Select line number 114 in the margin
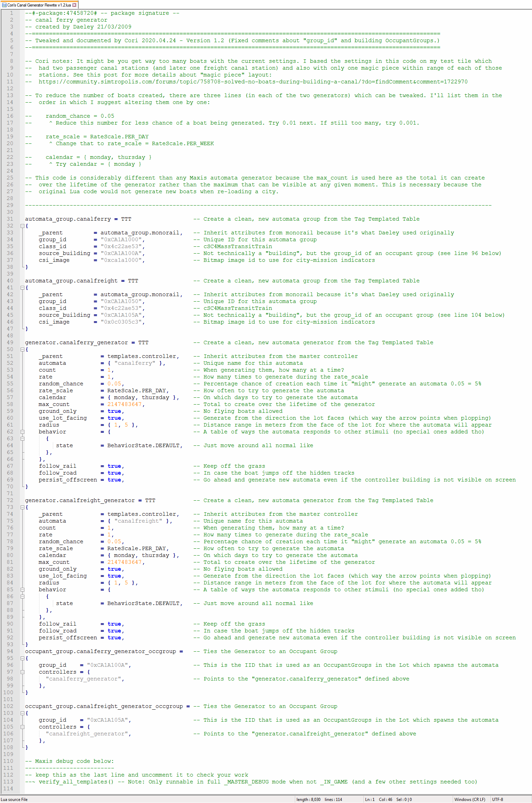This screenshot has height=803, width=532. (8, 789)
